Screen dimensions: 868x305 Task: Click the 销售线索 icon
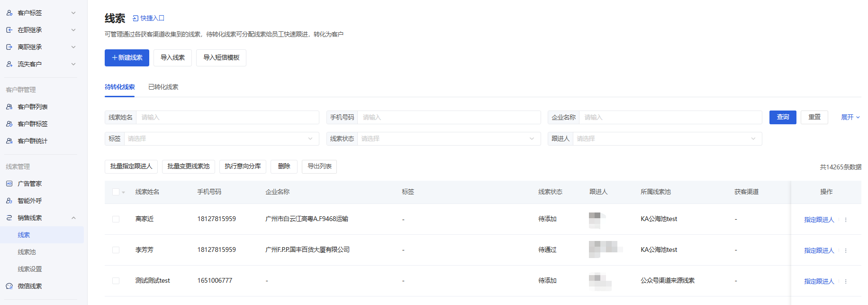9,218
